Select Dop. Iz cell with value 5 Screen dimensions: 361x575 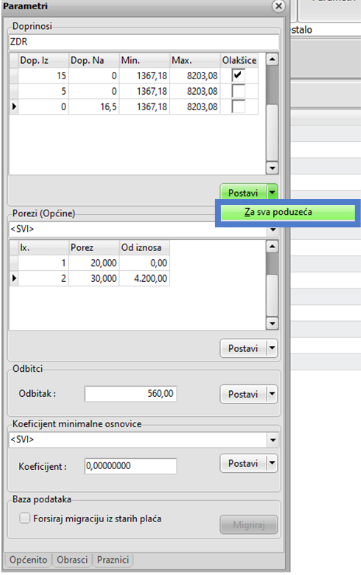pos(43,91)
